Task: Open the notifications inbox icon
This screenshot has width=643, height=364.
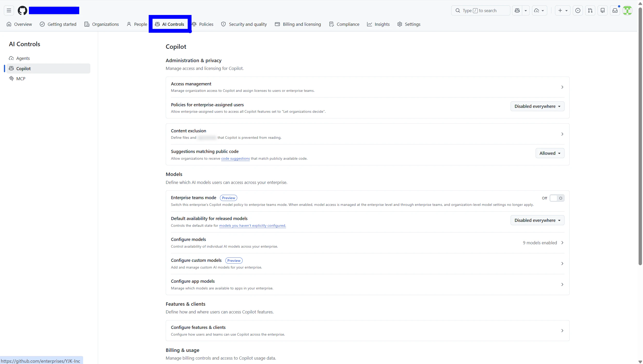Action: (x=615, y=11)
